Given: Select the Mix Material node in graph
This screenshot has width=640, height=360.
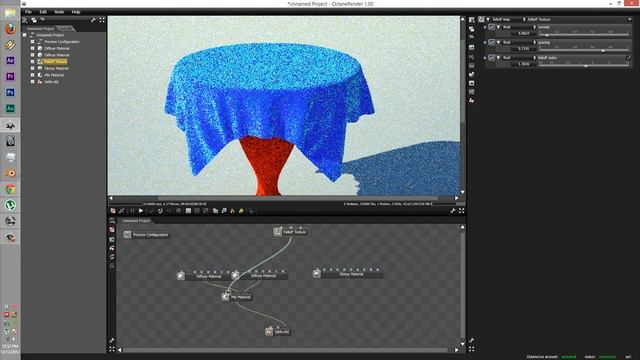Looking at the screenshot, I should tap(237, 297).
